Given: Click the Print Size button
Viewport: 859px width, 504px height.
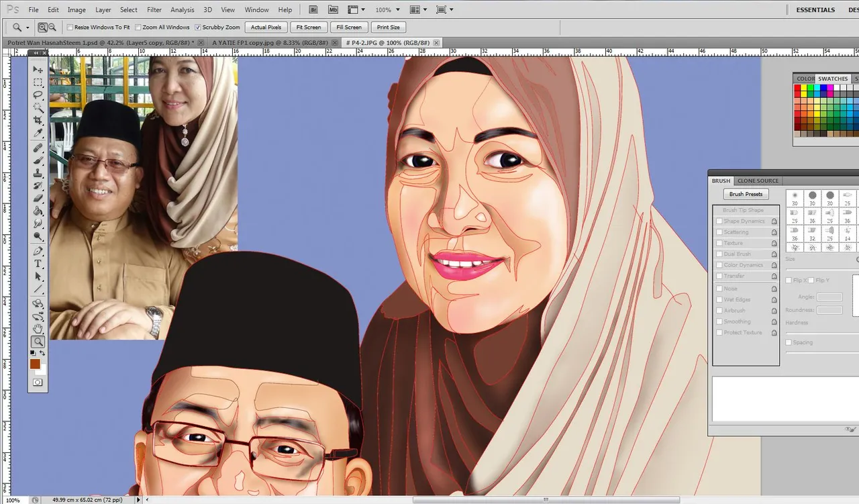Looking at the screenshot, I should pos(388,28).
